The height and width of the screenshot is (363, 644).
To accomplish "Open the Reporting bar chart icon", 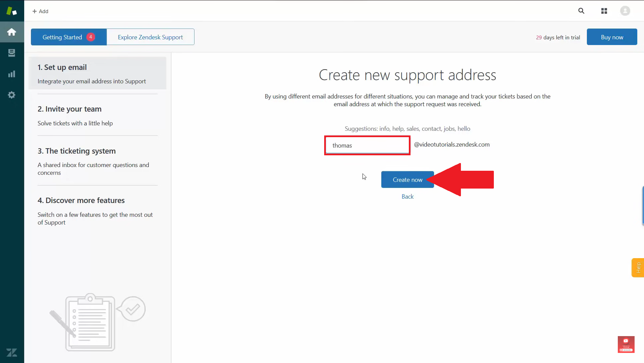I will [x=12, y=74].
